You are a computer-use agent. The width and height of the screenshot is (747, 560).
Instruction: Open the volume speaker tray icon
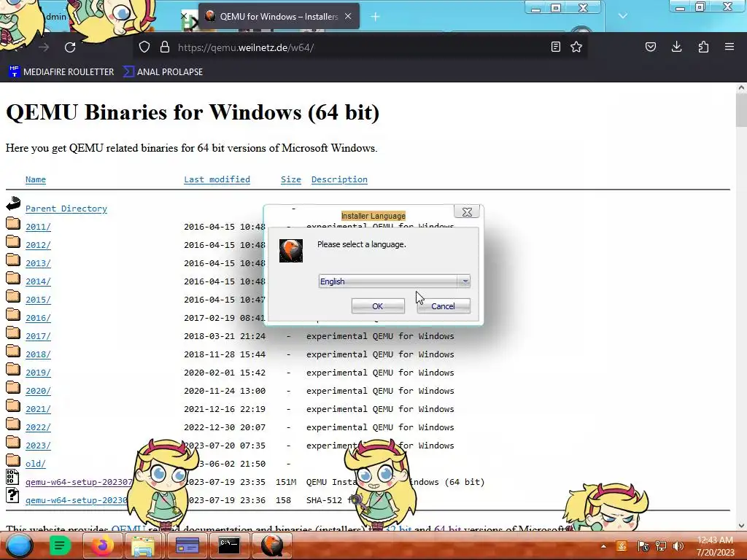[678, 546]
